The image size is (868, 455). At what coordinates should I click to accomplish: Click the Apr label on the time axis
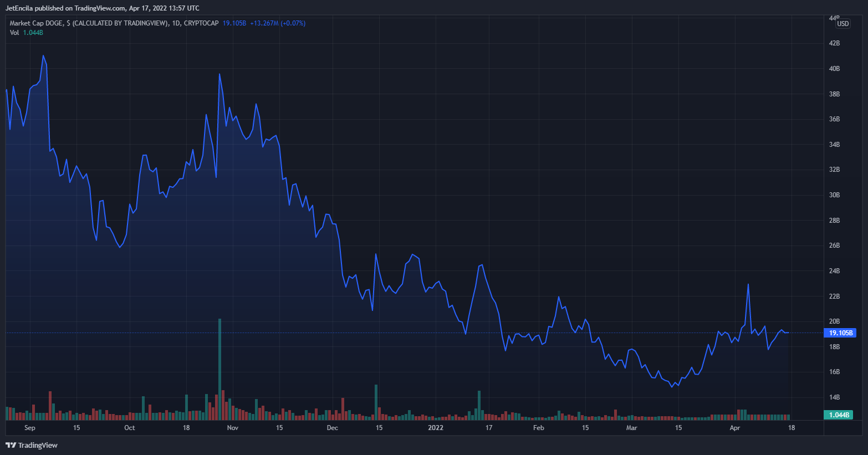point(735,428)
